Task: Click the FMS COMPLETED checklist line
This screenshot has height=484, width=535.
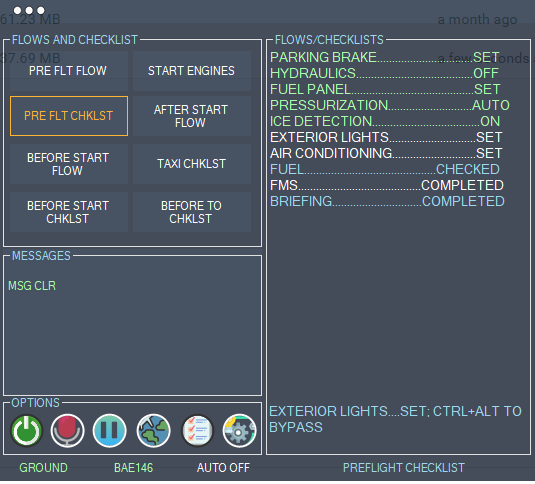Action: click(387, 186)
